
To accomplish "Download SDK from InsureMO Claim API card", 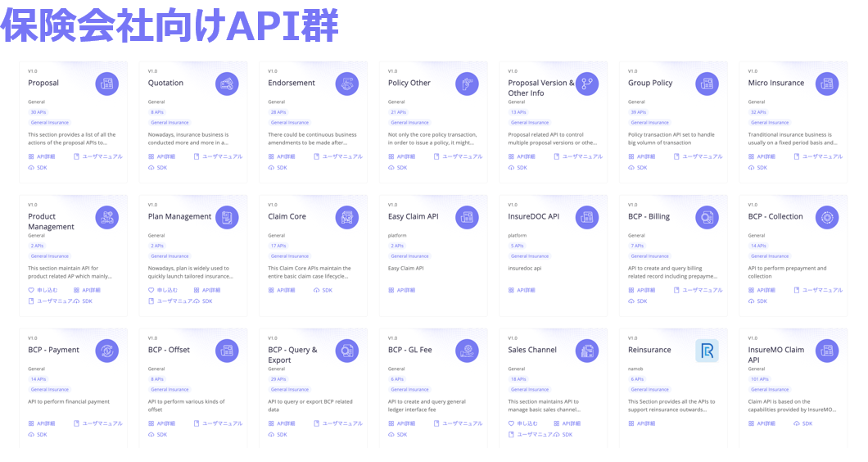I will 803,423.
